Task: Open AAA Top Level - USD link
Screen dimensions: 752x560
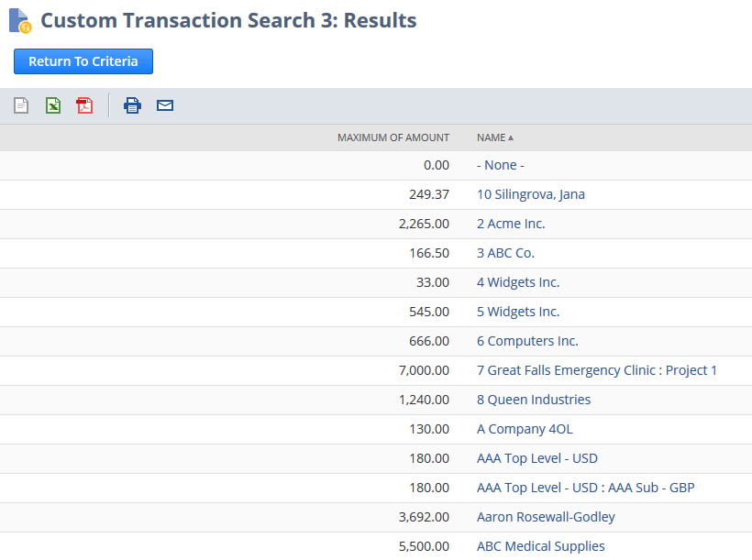Action: pos(537,458)
